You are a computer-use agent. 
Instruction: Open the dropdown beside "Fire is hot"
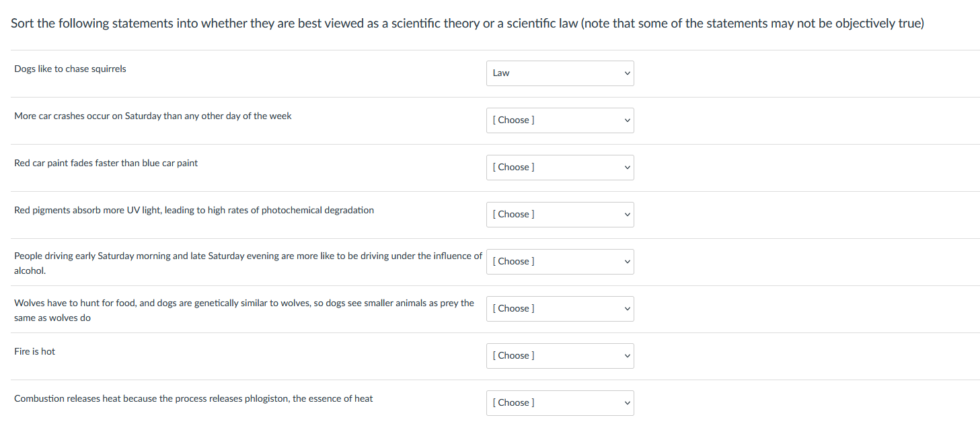click(560, 355)
